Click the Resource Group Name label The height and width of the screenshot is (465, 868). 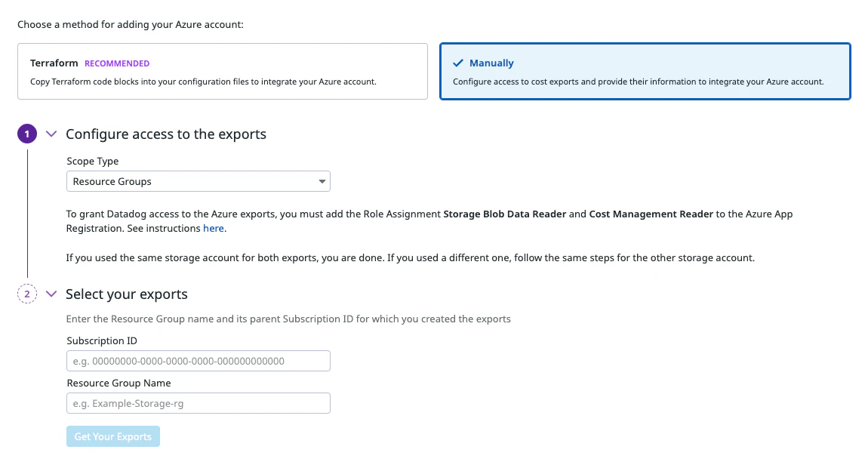click(119, 383)
